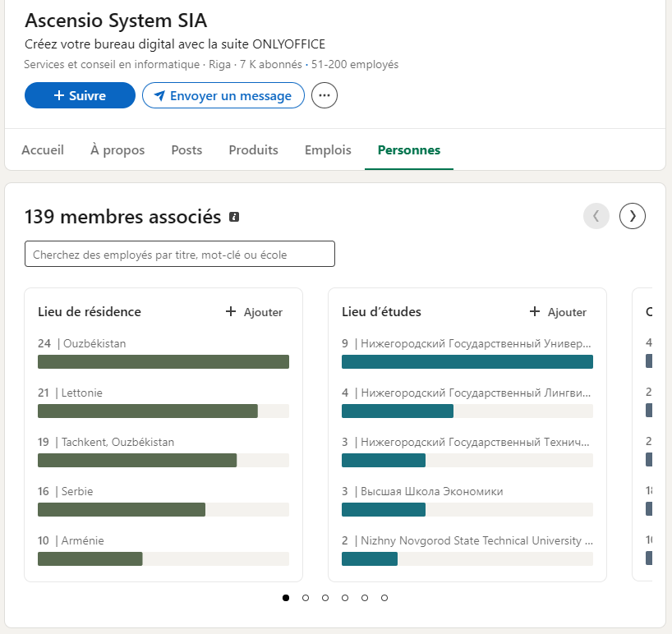The width and height of the screenshot is (672, 634).
Task: Click the info icon beside membres associés
Action: point(234,217)
